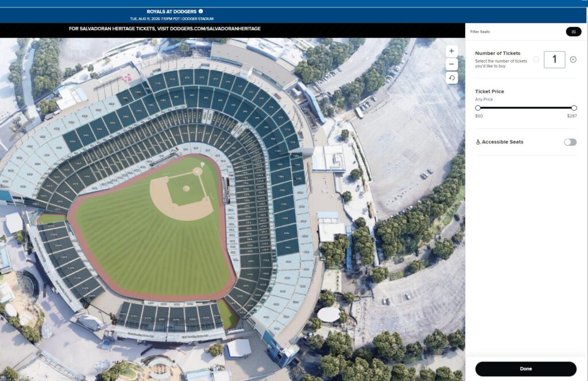
Task: Increase ticket quantity with plus icon
Action: (573, 59)
